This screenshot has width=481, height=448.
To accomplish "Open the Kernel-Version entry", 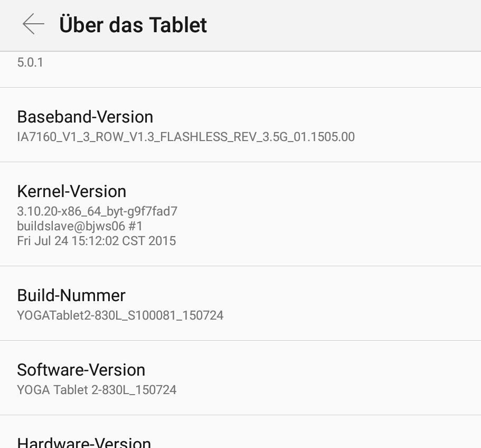I will coord(241,214).
